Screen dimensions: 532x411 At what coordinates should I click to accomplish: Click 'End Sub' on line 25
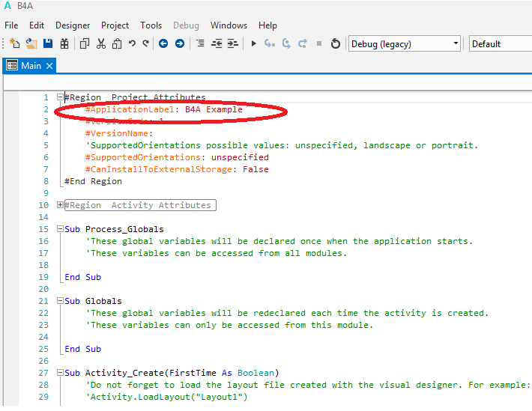[x=82, y=349]
